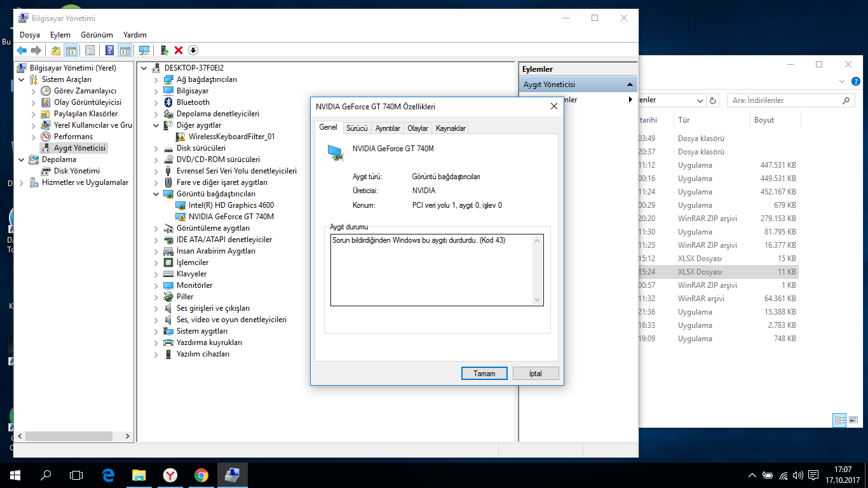Image resolution: width=868 pixels, height=488 pixels.
Task: Launch Microsoft Edge from the taskbar
Action: click(x=108, y=475)
